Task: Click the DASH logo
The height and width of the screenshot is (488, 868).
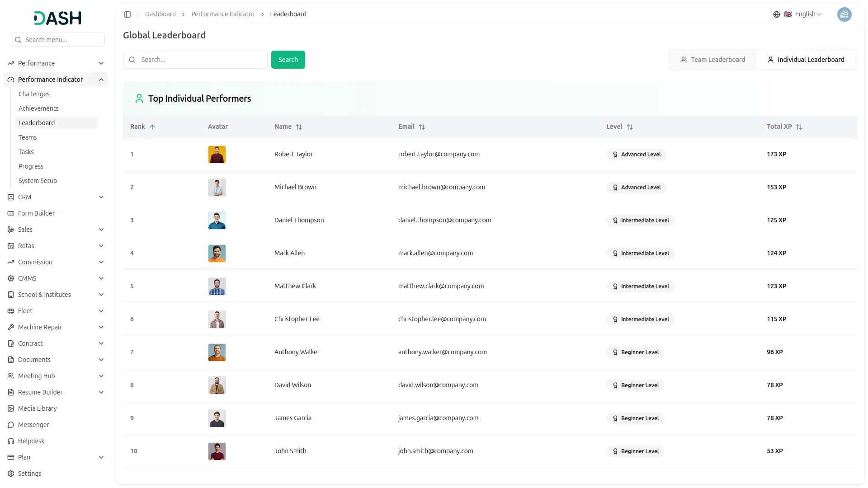Action: pos(58,18)
